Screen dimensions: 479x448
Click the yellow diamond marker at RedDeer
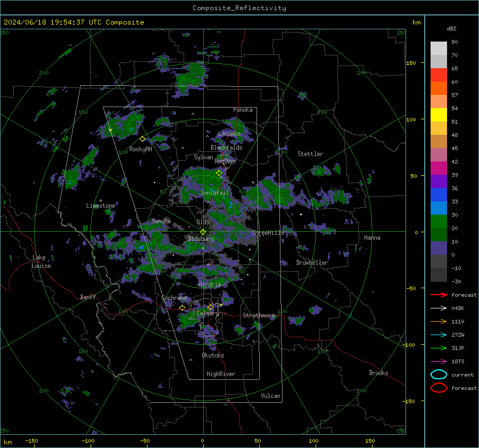219,173
